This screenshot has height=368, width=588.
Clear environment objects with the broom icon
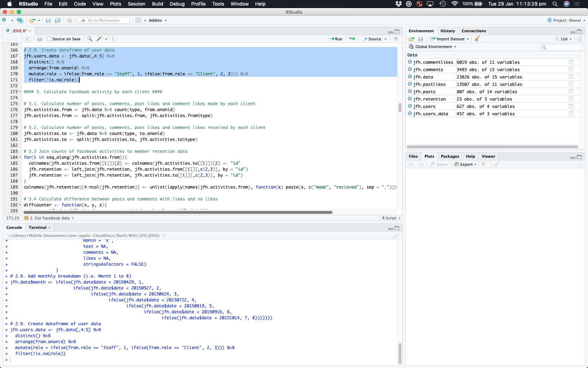[x=477, y=39]
